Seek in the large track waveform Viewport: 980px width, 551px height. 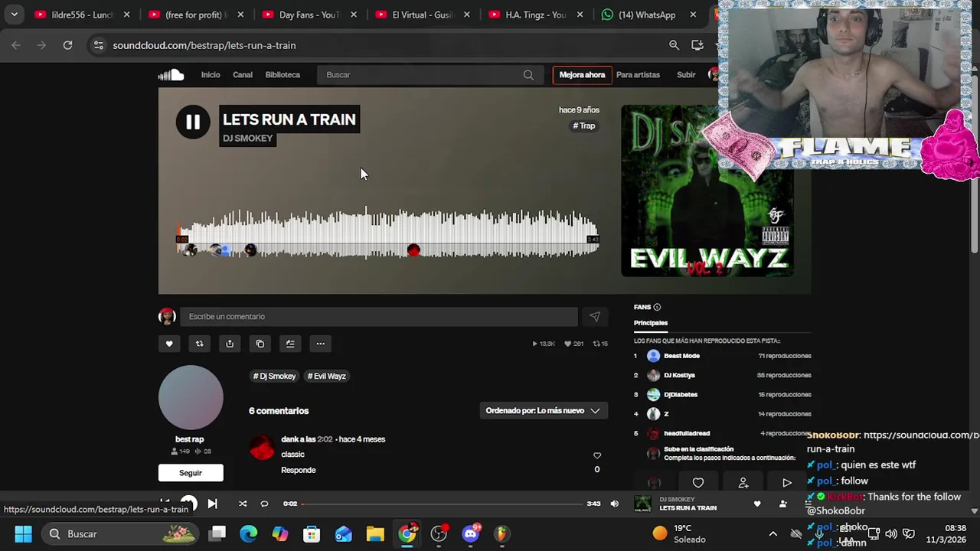[x=388, y=233]
